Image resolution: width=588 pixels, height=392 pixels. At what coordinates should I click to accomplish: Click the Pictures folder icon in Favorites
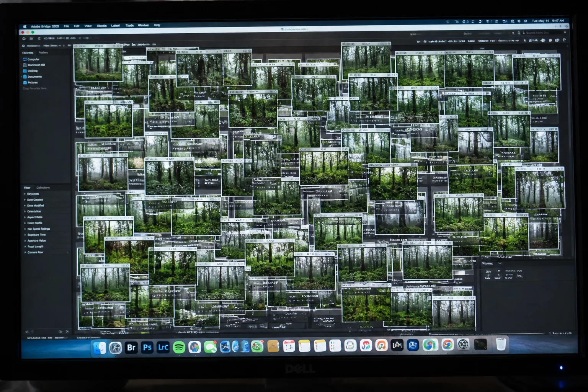[x=25, y=82]
